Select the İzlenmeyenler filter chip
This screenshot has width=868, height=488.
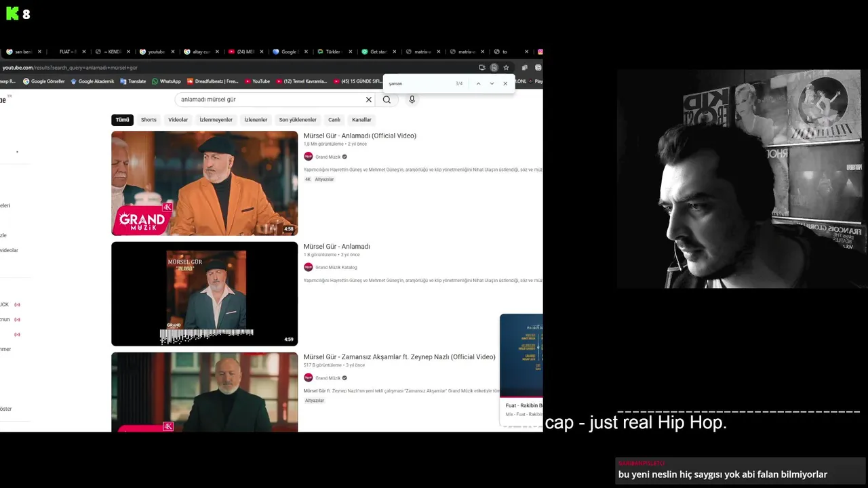point(216,120)
